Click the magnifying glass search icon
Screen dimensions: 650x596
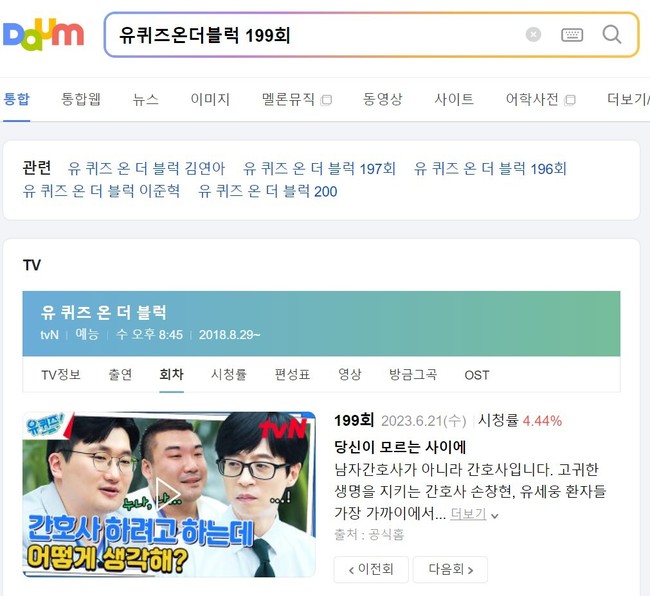[611, 34]
